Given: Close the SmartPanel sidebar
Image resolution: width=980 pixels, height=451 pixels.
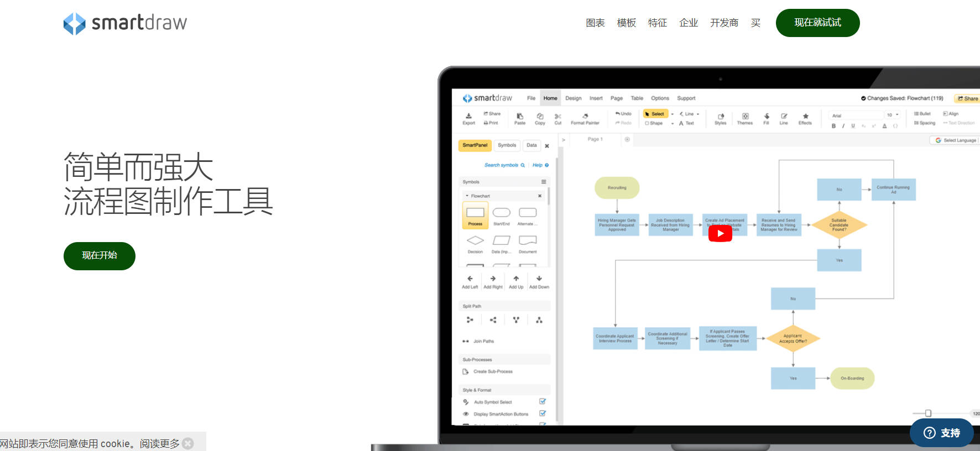Looking at the screenshot, I should tap(547, 146).
